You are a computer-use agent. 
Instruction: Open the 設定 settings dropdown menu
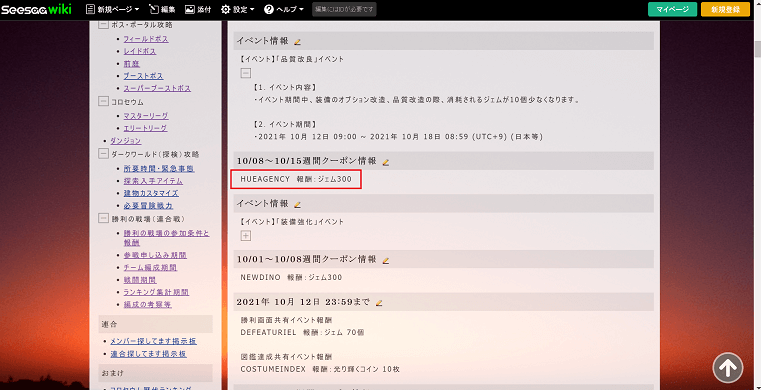coord(238,9)
